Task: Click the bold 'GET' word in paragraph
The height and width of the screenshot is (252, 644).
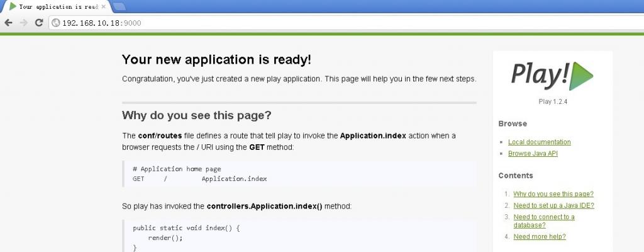Action: (257, 147)
